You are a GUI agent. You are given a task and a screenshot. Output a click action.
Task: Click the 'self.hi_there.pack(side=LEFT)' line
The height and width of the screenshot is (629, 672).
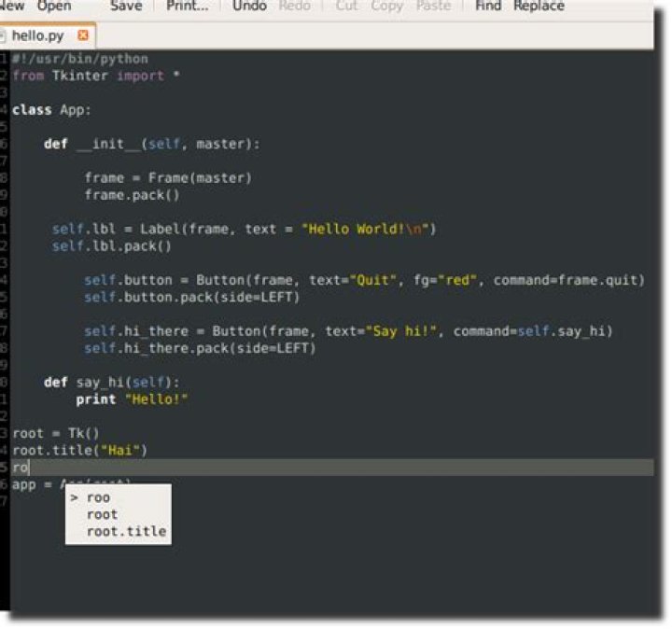click(x=200, y=348)
